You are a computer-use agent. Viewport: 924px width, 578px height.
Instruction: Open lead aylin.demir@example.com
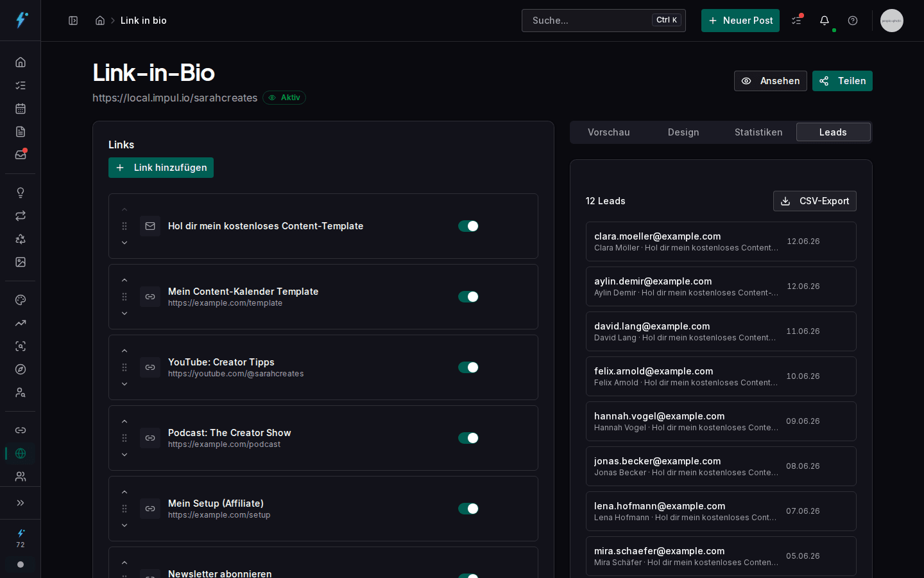tap(721, 286)
